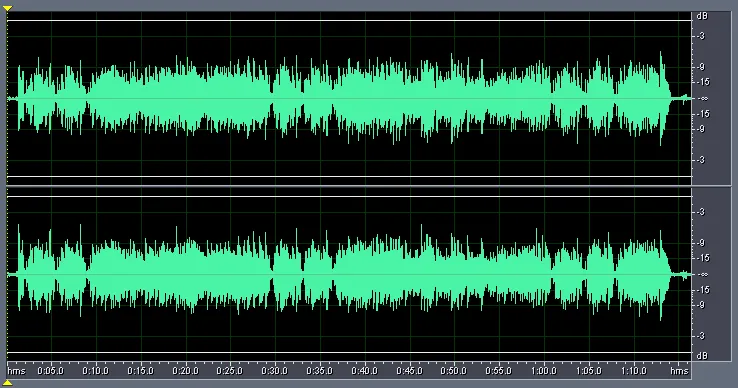Viewport: 738px width, 388px height.
Task: Click the hms label at ruler end
Action: pos(679,371)
